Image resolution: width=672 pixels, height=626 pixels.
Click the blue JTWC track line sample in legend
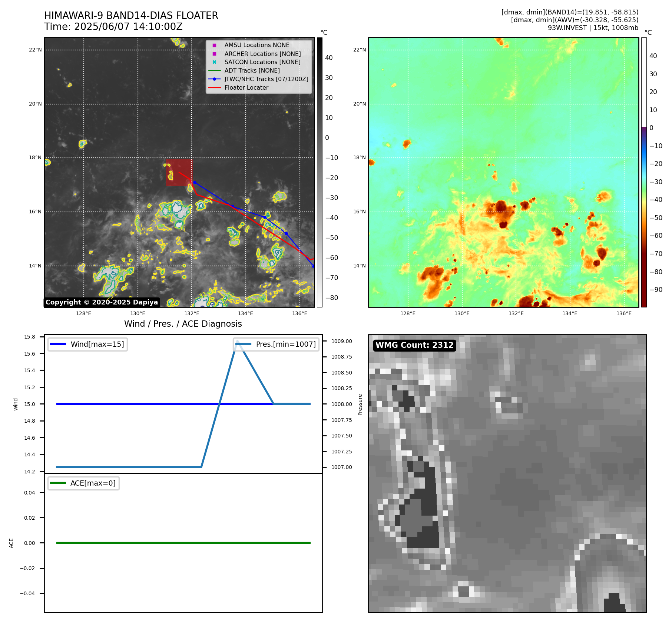(214, 79)
